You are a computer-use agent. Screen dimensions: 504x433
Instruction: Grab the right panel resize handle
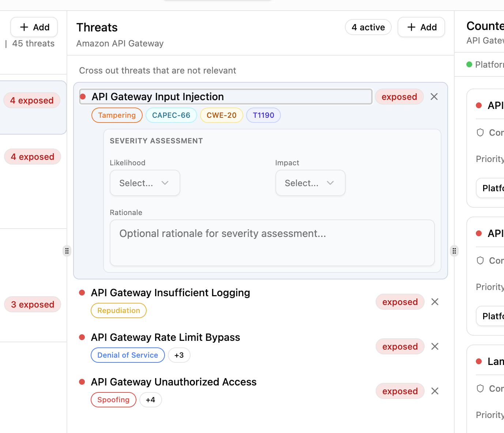pyautogui.click(x=454, y=251)
